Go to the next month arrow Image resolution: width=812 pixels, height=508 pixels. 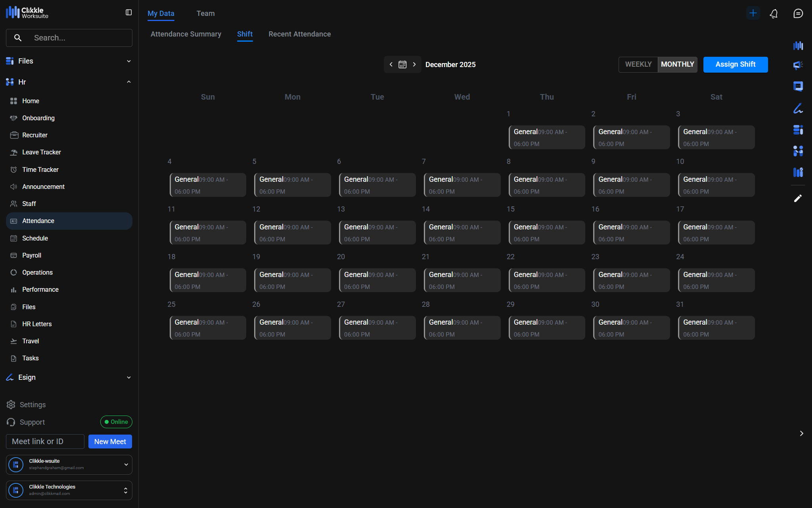[x=414, y=64]
